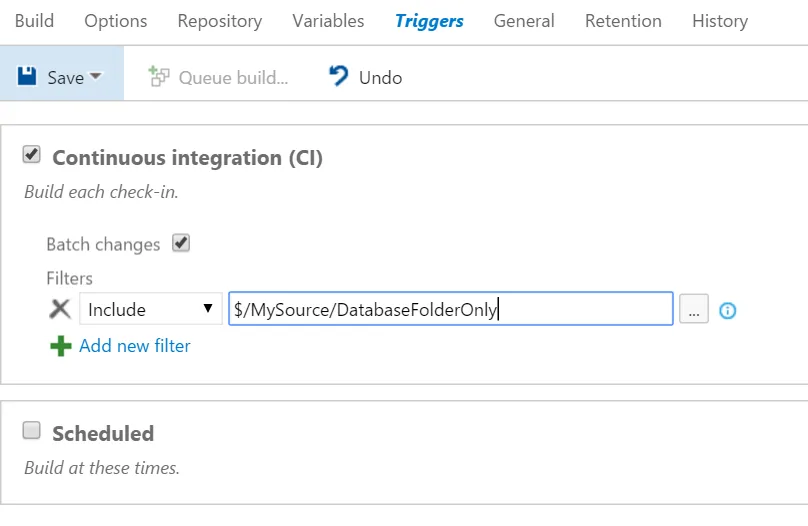Click the Save floppy disk icon

[x=27, y=76]
